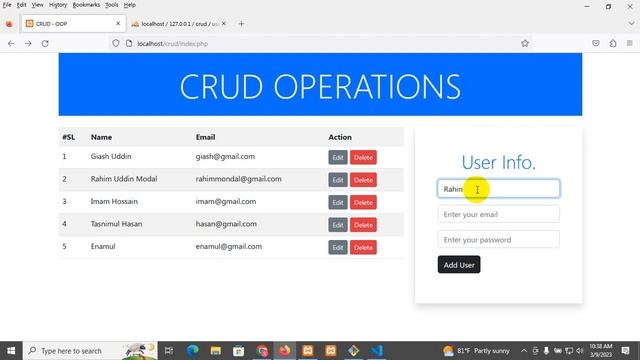Screen dimensions: 640x360
Task: Open the Tools menu
Action: pyautogui.click(x=111, y=5)
